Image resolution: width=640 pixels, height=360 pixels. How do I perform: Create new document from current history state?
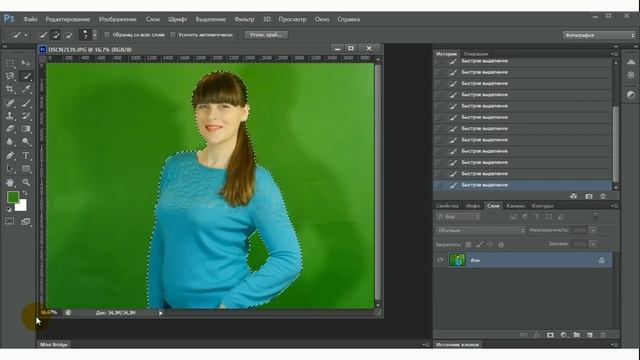pos(573,196)
